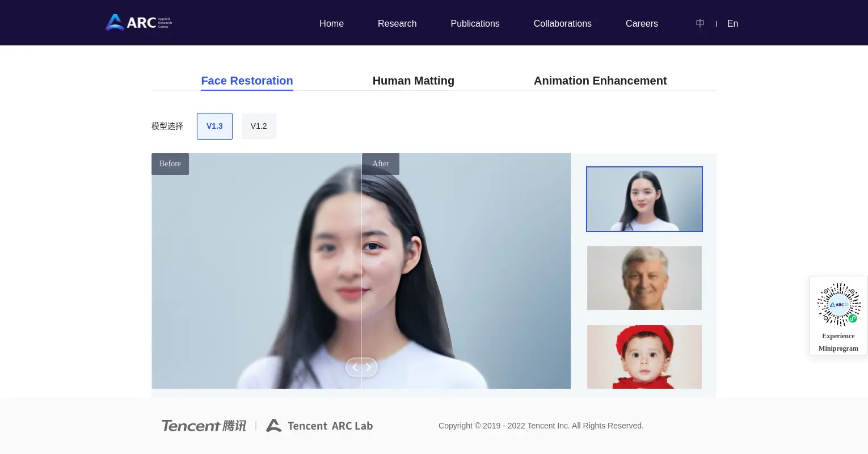Open the Careers page

pos(642,23)
